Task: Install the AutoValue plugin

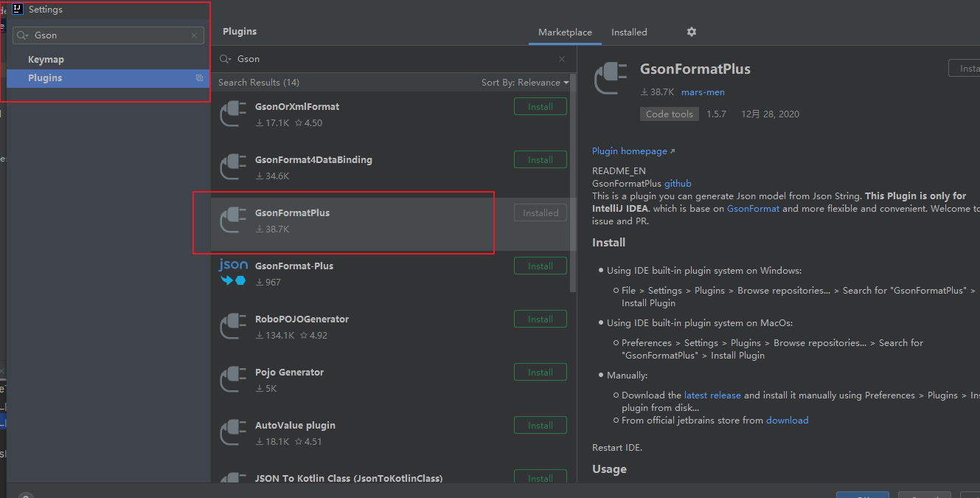Action: [x=541, y=426]
